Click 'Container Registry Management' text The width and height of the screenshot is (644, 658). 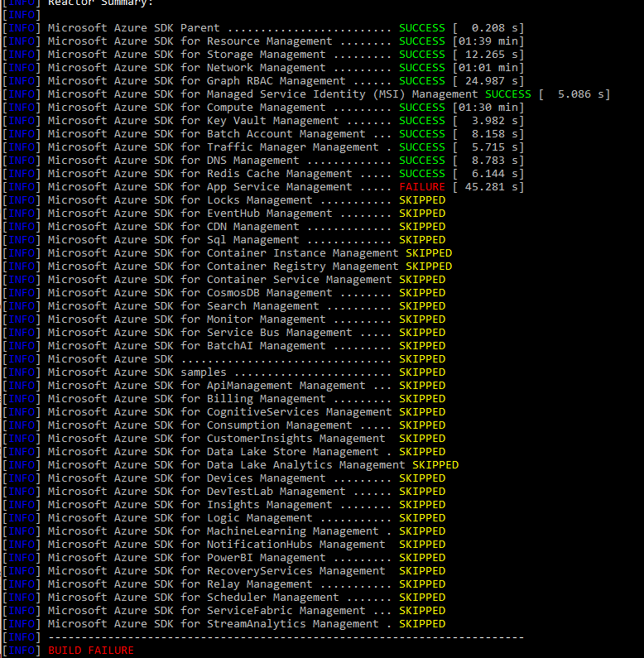tap(302, 267)
